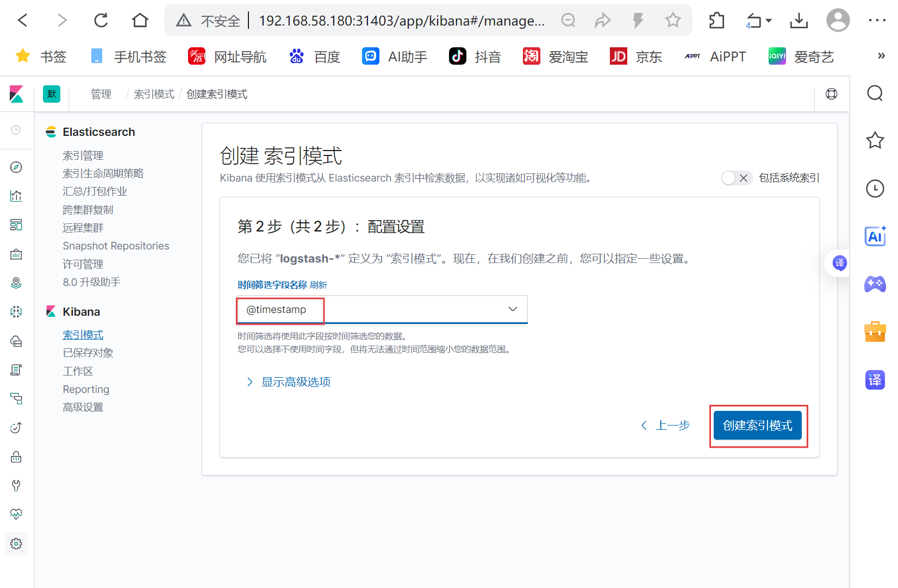Open Uptime icon in sidebar
Image resolution: width=898 pixels, height=588 pixels.
pyautogui.click(x=16, y=428)
